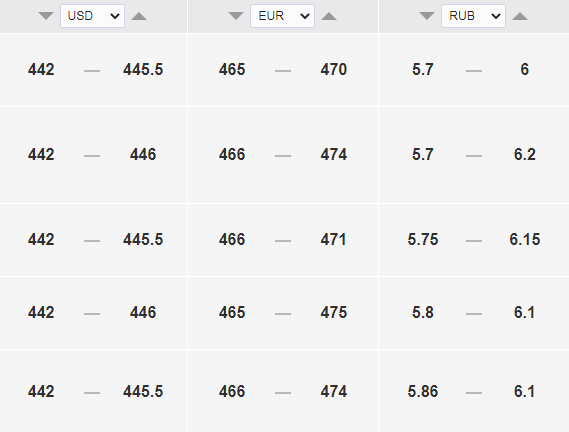
Task: Click RUB buy rate 5.75
Action: point(423,239)
